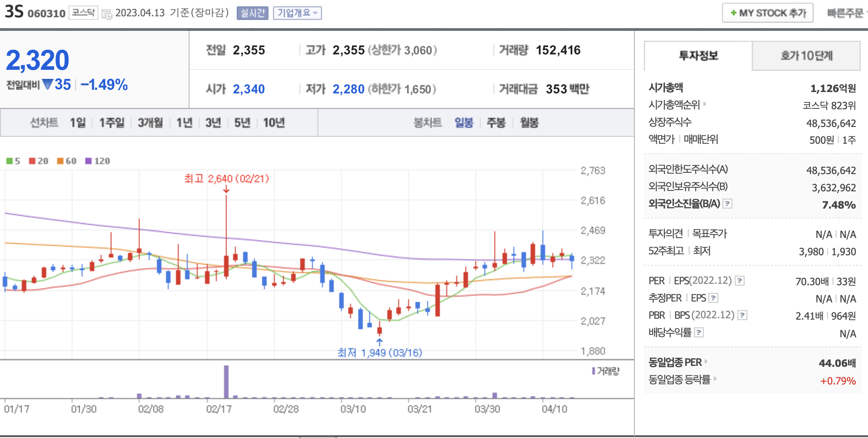Select the 3개월 line chart period

pyautogui.click(x=150, y=123)
